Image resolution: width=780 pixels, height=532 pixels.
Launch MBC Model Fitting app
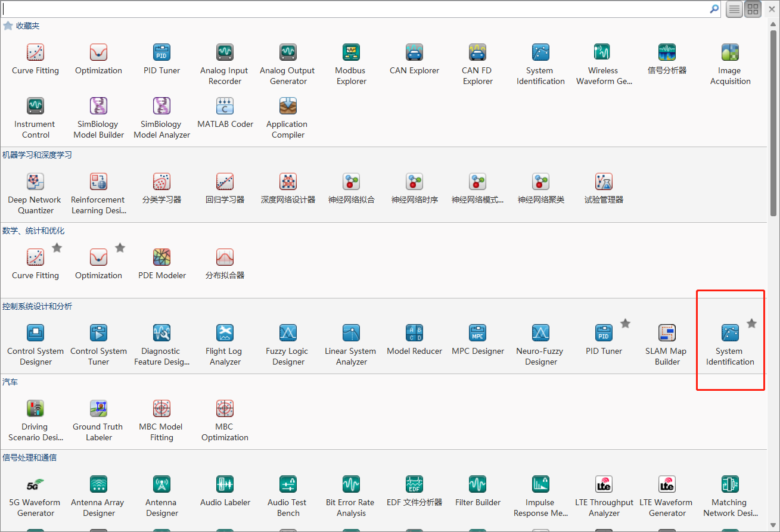162,421
